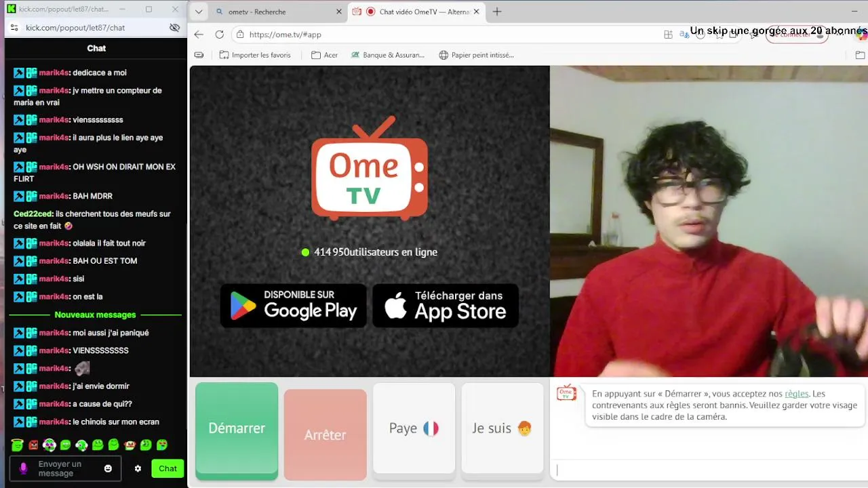868x488 pixels.
Task: Click the kick.com/popout/let87/chat address
Action: 75,28
